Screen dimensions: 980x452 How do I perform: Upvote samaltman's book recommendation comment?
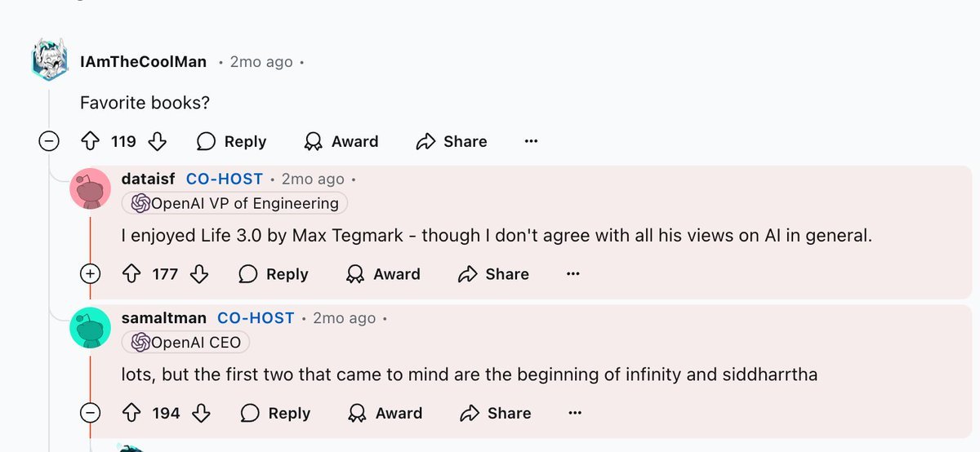pyautogui.click(x=132, y=414)
